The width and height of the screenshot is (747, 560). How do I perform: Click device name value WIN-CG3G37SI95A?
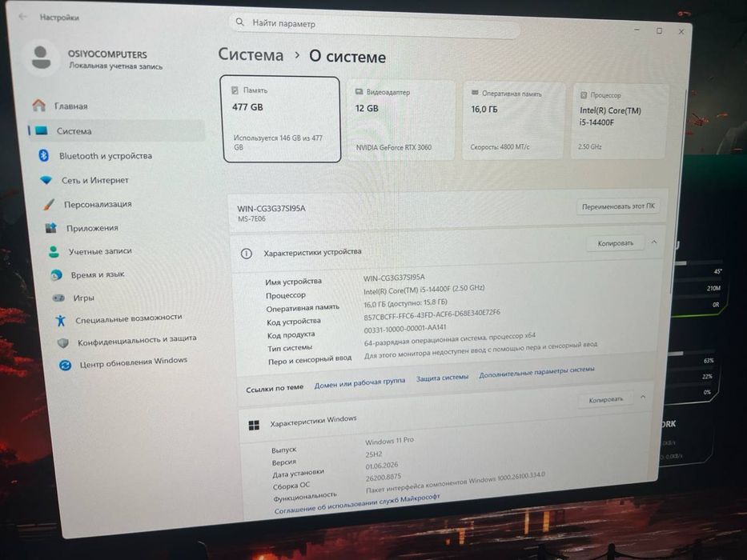(394, 277)
